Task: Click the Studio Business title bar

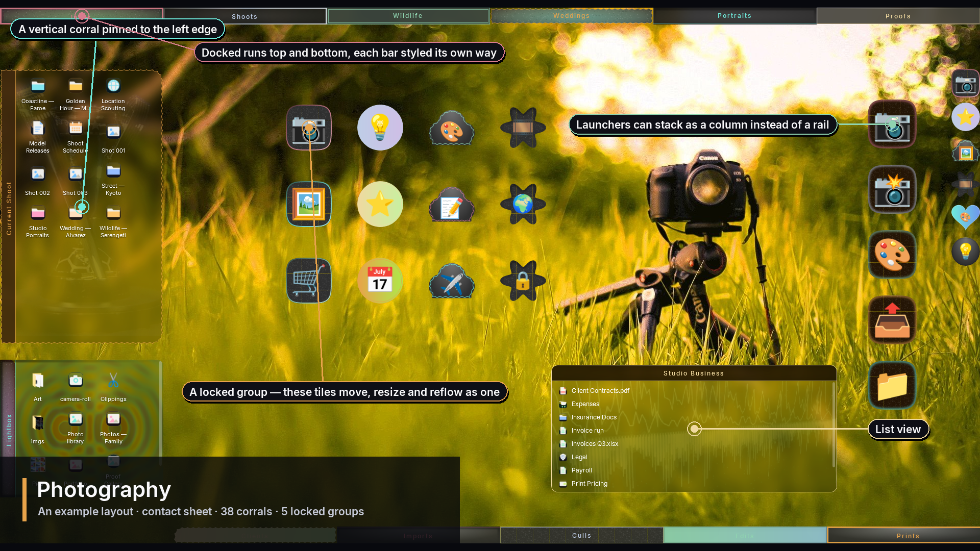Action: point(694,373)
